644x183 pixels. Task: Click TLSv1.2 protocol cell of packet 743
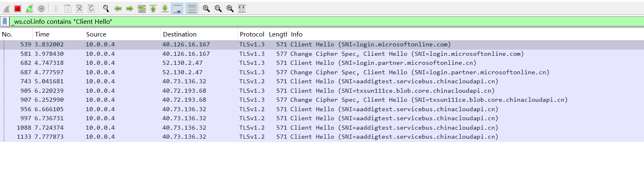(252, 81)
